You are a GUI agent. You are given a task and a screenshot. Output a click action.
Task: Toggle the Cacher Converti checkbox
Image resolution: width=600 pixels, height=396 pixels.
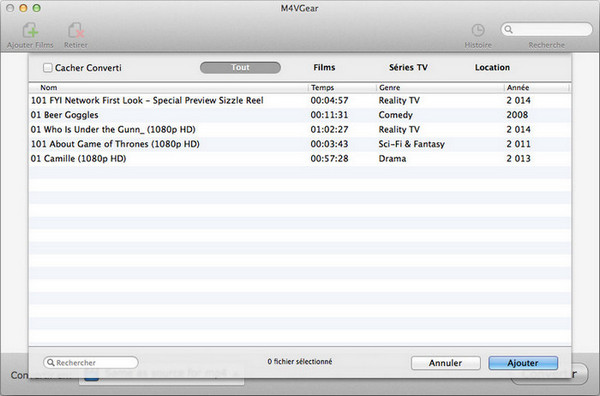tap(47, 68)
